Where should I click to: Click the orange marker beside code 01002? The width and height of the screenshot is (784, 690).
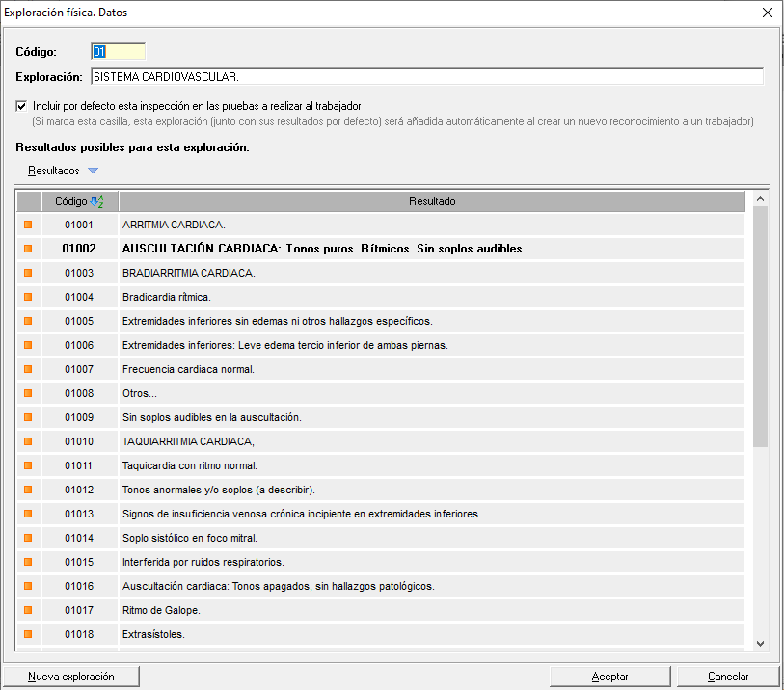(28, 249)
